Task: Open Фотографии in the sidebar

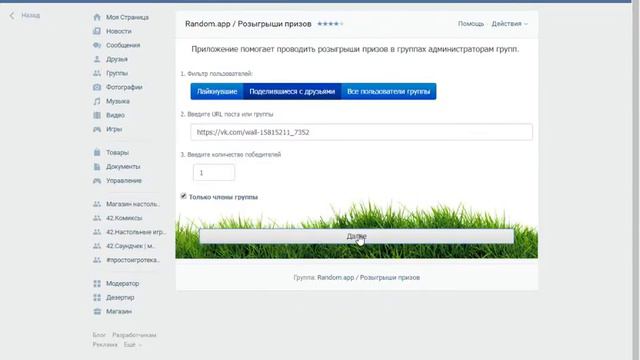Action: coord(124,87)
